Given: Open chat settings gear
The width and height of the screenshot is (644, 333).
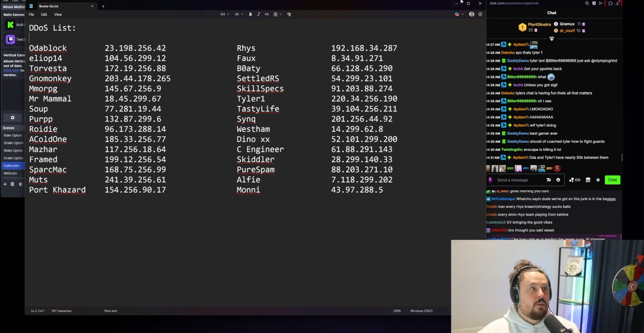Looking at the screenshot, I should [598, 180].
